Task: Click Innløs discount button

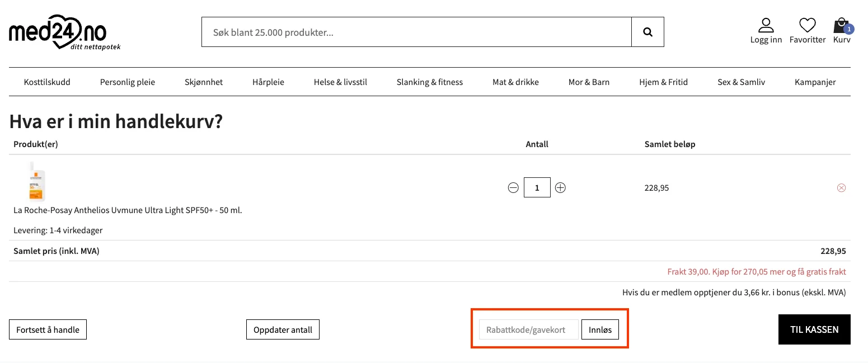Action: click(x=600, y=329)
